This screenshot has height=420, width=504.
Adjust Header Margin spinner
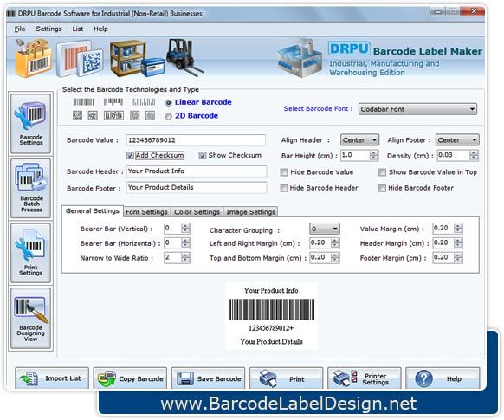pos(458,242)
